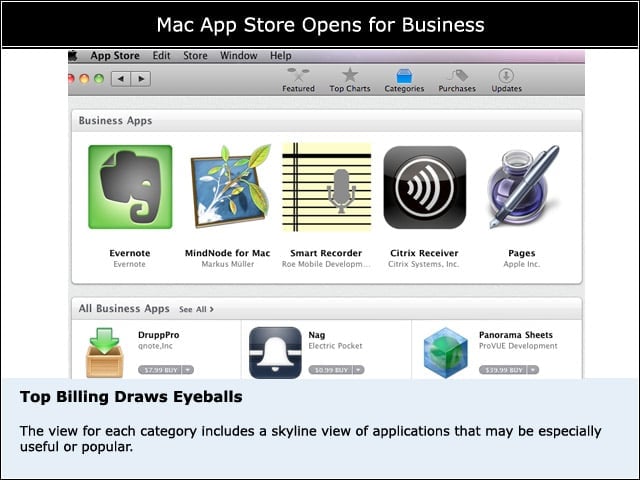Screen dimensions: 640x480
Task: Go forward with the right arrow
Action: [141, 79]
